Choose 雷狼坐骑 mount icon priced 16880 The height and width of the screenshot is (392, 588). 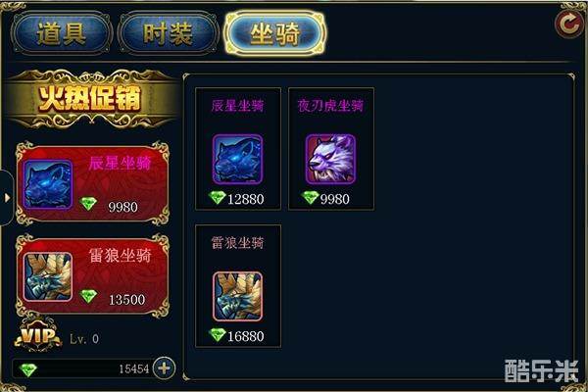(238, 296)
